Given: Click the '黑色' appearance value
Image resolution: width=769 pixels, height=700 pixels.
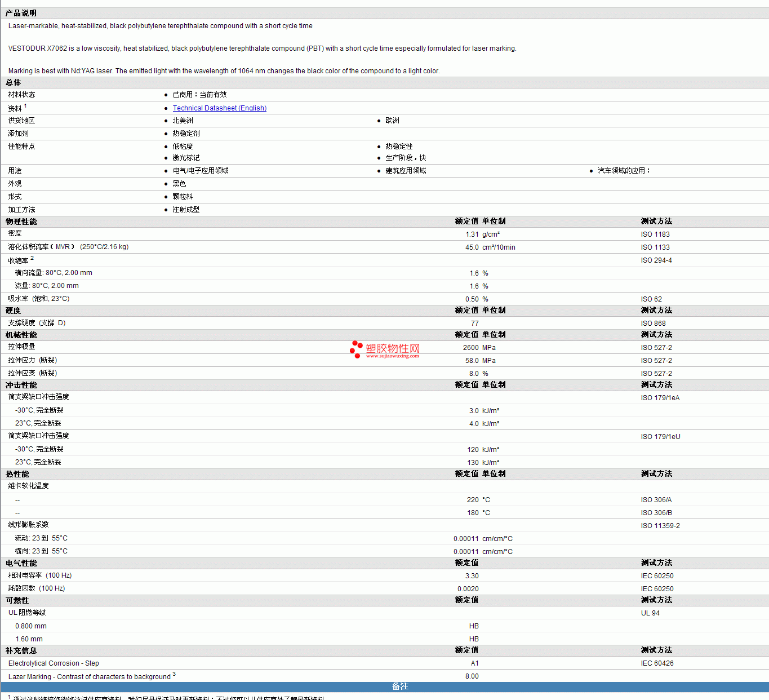Looking at the screenshot, I should pos(179,184).
